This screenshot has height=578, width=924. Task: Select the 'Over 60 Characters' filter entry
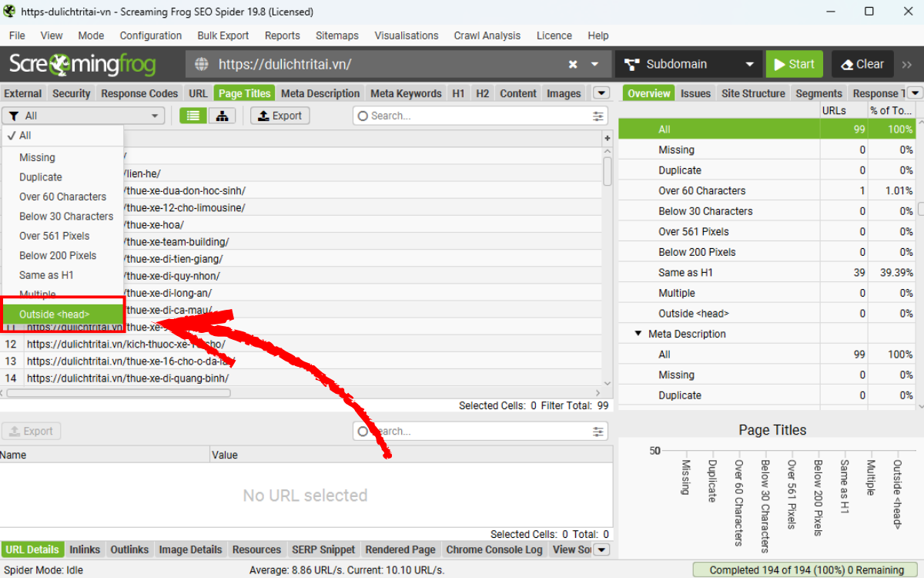pos(701,190)
